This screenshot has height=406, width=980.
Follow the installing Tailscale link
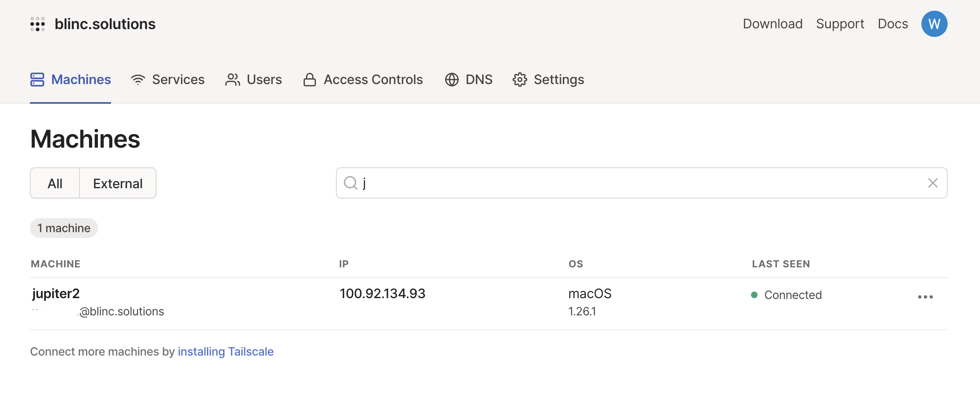[225, 351]
